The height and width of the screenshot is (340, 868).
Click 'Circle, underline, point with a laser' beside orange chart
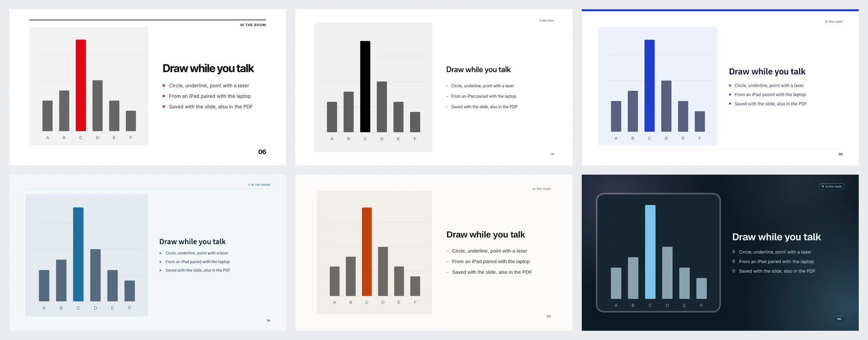pyautogui.click(x=489, y=251)
